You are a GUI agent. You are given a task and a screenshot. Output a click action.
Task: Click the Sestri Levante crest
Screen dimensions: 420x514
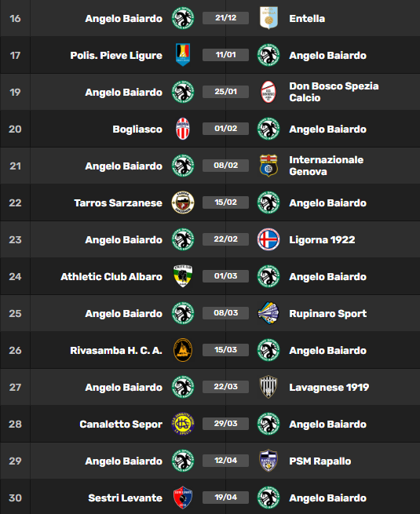click(183, 498)
